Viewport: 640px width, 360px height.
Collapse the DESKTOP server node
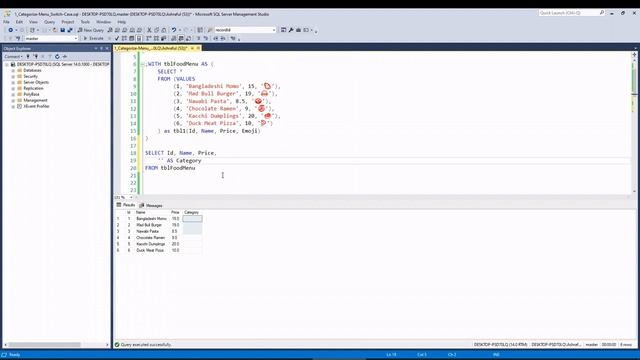pos(7,64)
